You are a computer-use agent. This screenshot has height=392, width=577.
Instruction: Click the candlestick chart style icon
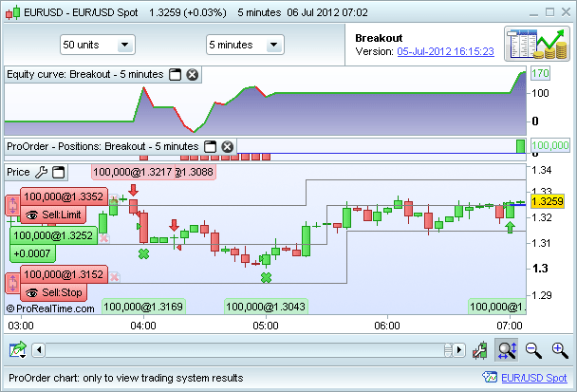481,350
